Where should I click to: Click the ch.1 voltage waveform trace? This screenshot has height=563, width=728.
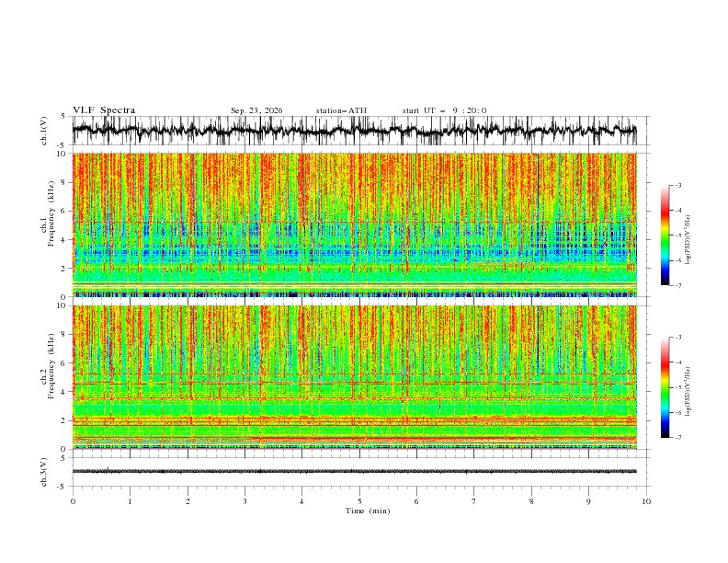click(354, 131)
